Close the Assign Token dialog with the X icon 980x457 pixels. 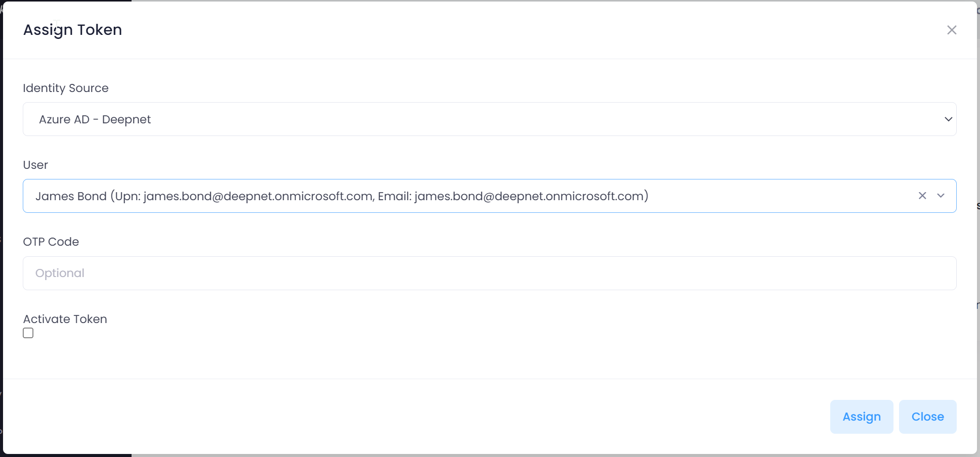coord(951,30)
